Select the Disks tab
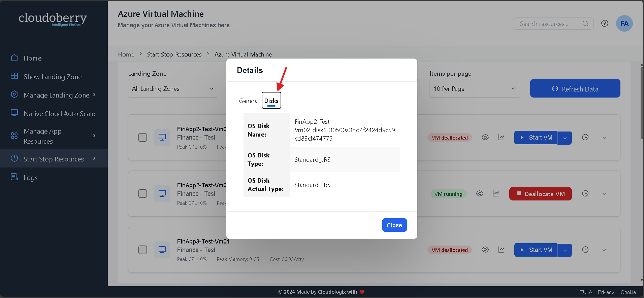Screen dimensions: 644x298 (271, 100)
